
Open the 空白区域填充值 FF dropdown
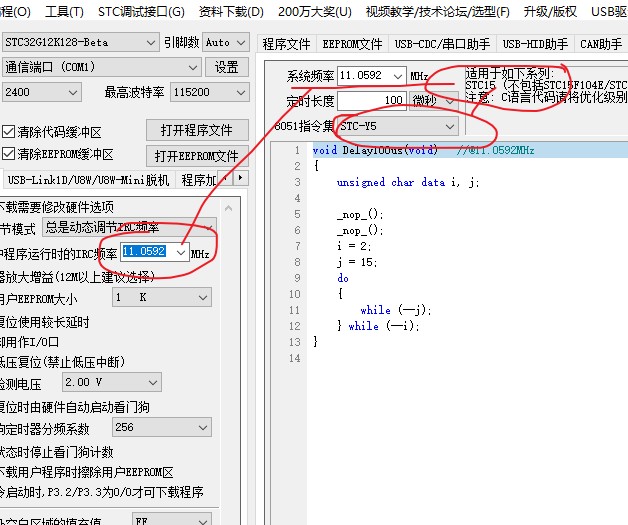[172, 519]
